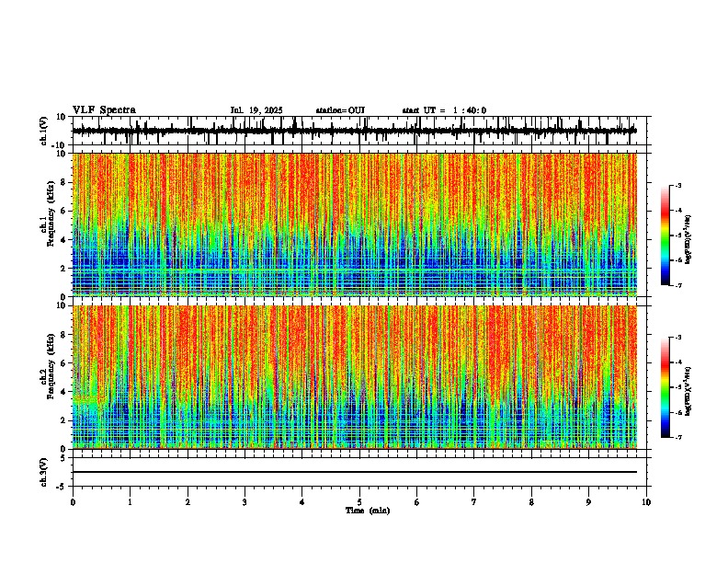Click the ch.3 flat voltage trace panel
Viewport: 728px width, 563px height.
point(359,472)
